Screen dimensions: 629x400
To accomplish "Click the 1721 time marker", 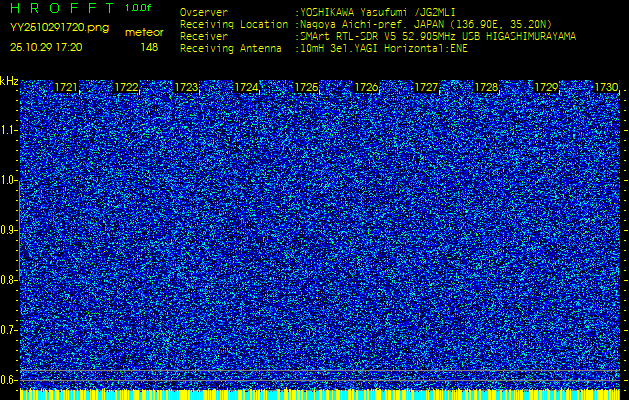I will tap(66, 87).
